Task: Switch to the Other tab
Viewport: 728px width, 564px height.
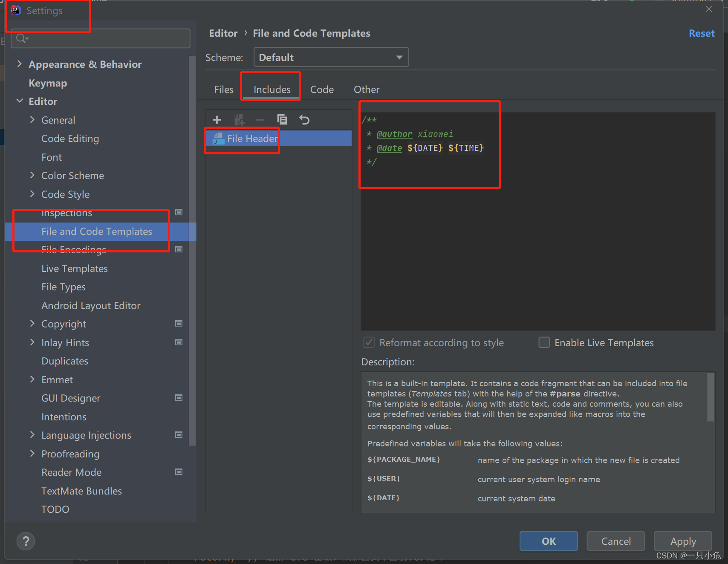Action: 367,90
